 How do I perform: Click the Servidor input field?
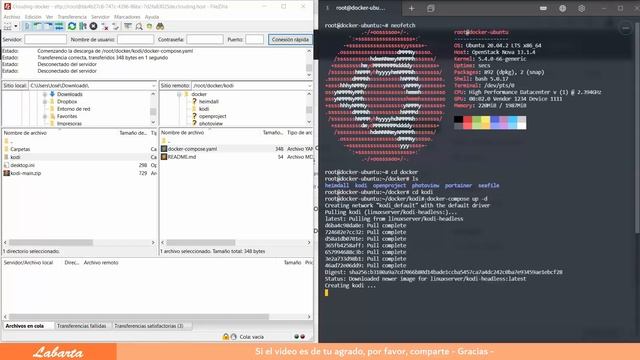[x=45, y=40]
